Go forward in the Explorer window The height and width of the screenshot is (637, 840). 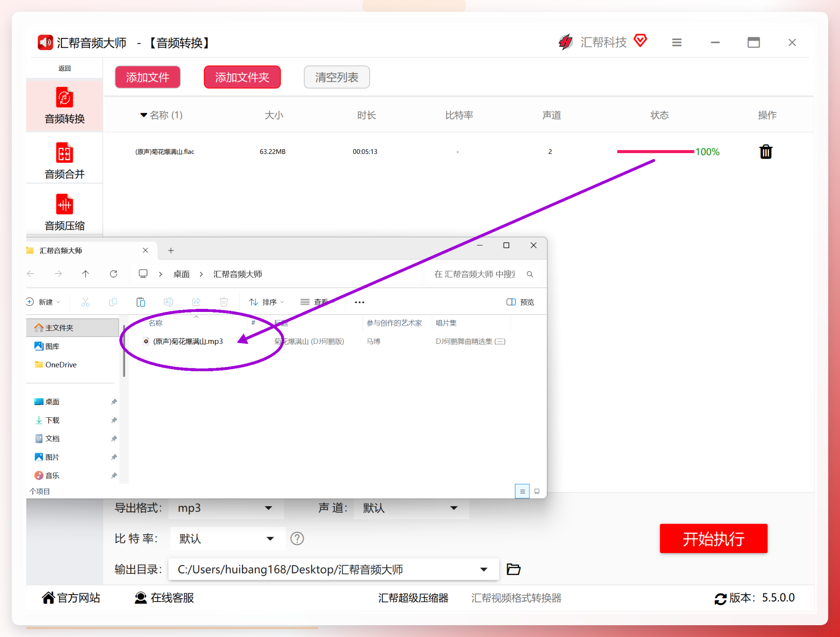58,274
